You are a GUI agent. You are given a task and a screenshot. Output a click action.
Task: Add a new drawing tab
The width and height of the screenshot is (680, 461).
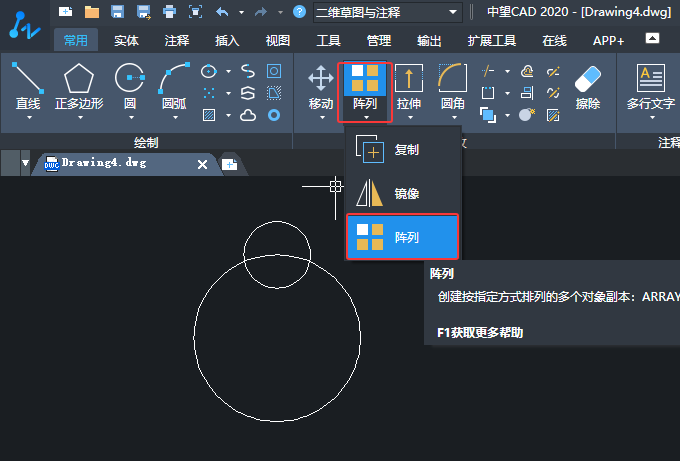point(229,164)
